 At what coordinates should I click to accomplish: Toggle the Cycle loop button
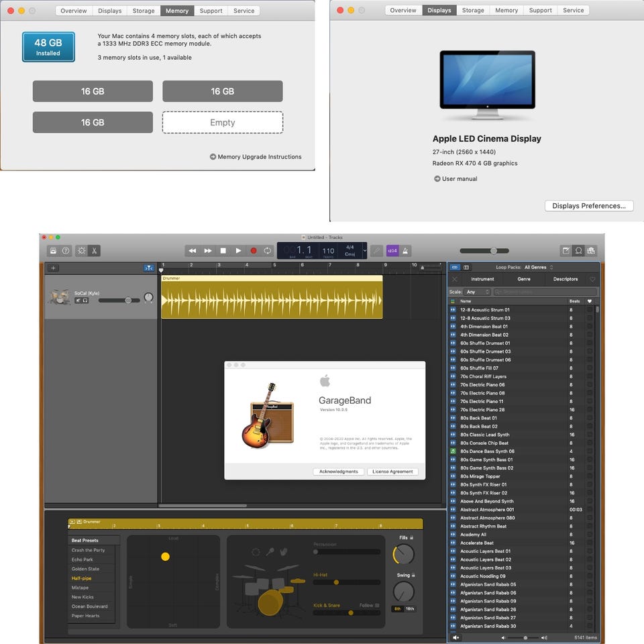(268, 250)
